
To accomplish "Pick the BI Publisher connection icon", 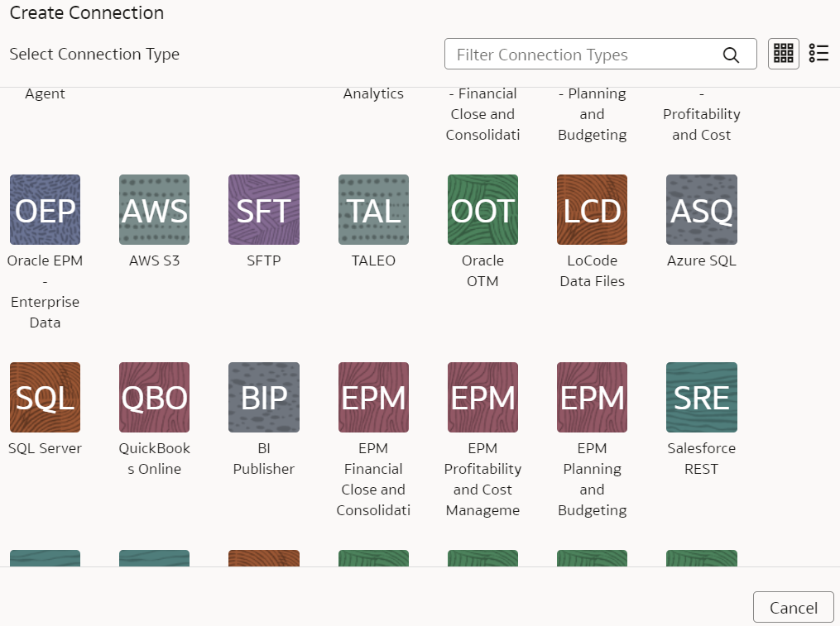I will pyautogui.click(x=263, y=398).
